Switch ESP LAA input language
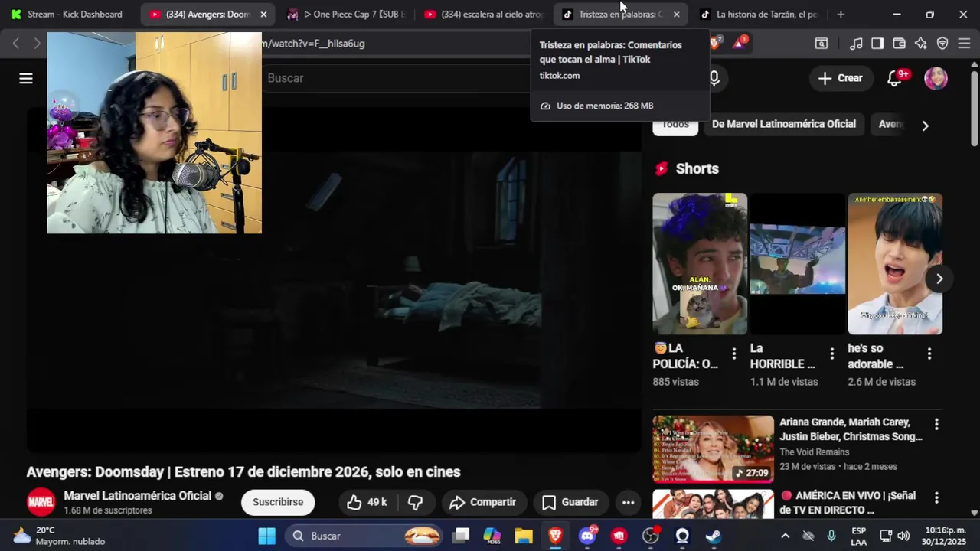 coord(859,536)
